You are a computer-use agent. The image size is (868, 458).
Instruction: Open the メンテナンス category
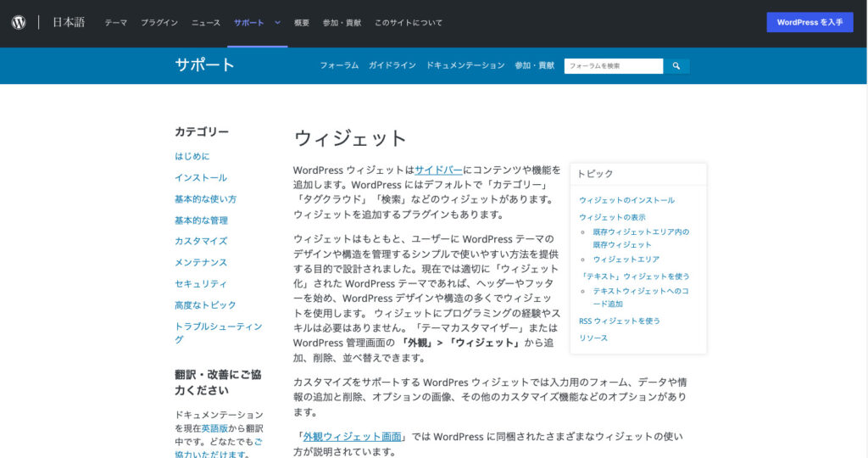[201, 263]
